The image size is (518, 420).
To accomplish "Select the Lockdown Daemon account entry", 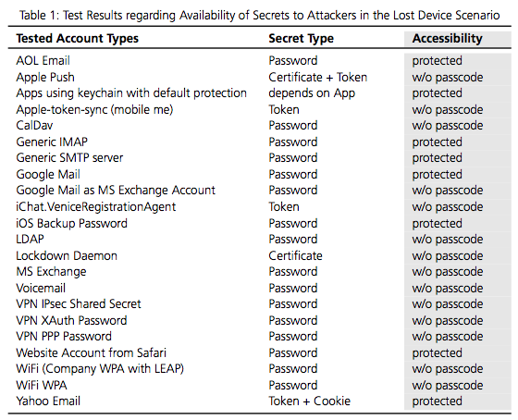I will [67, 255].
